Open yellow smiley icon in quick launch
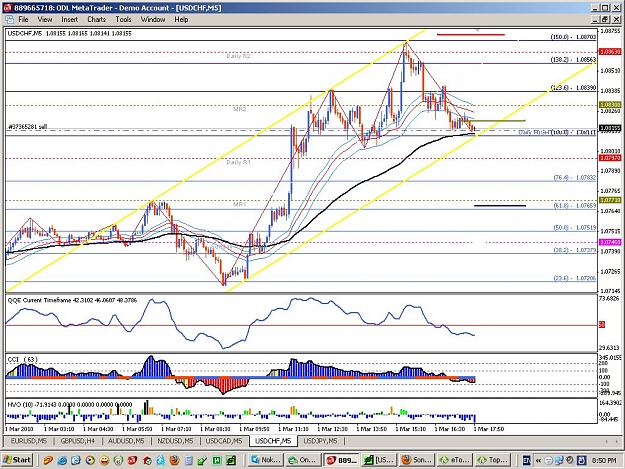This screenshot has height=469, width=625. [x=104, y=461]
